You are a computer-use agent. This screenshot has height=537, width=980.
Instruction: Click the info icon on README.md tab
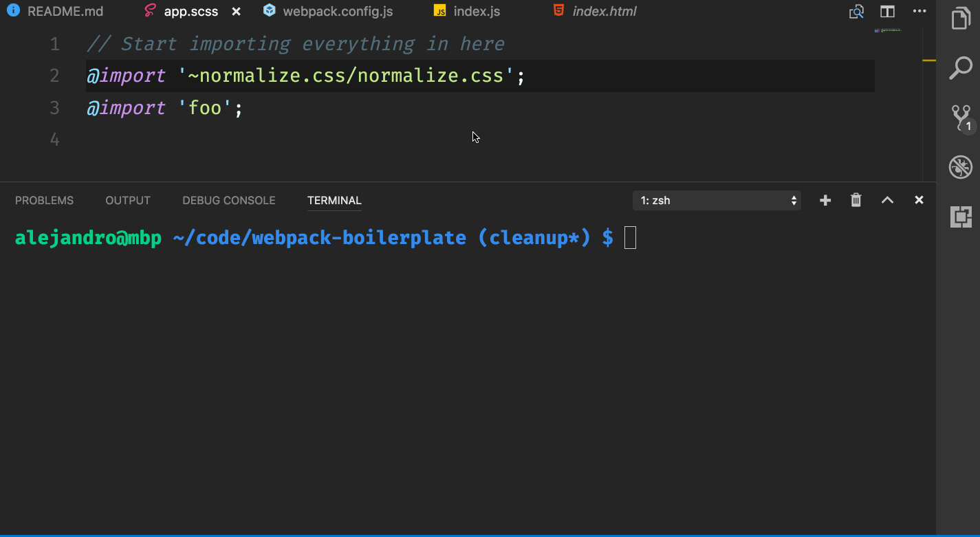[x=13, y=11]
